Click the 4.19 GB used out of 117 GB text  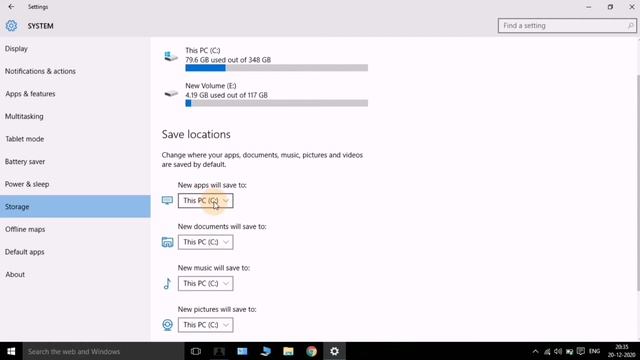(227, 95)
